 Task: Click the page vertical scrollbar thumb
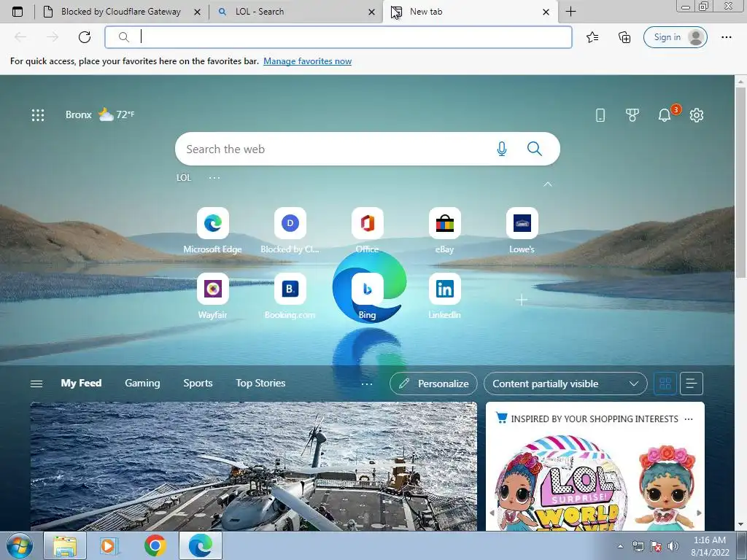(741, 181)
